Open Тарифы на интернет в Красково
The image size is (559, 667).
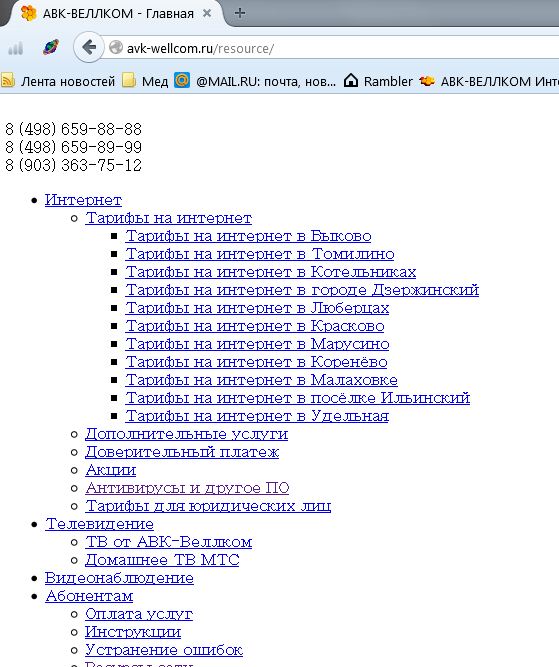coord(255,326)
